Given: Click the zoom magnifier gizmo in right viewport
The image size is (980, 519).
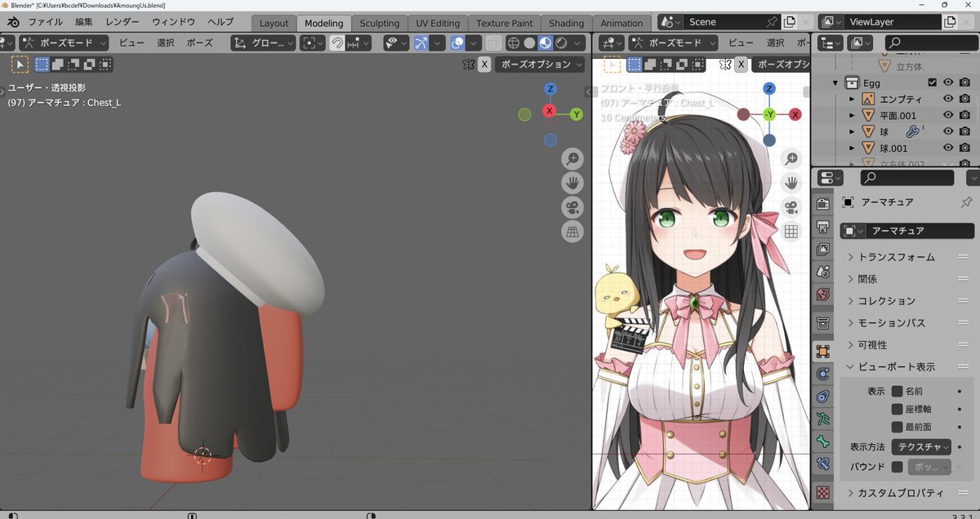Looking at the screenshot, I should (791, 158).
